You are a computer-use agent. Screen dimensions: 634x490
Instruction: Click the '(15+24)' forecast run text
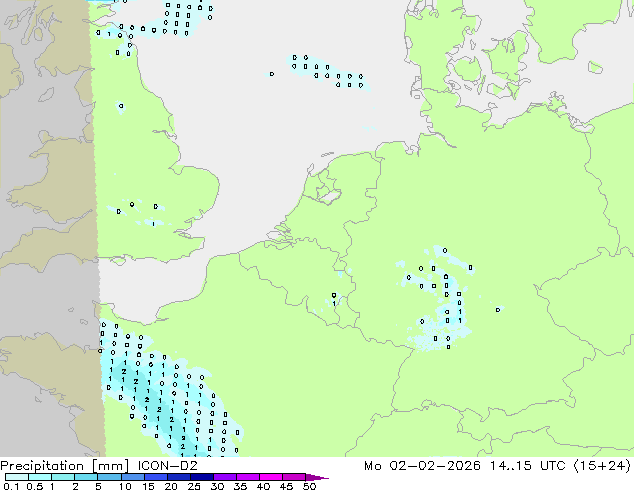(x=602, y=466)
